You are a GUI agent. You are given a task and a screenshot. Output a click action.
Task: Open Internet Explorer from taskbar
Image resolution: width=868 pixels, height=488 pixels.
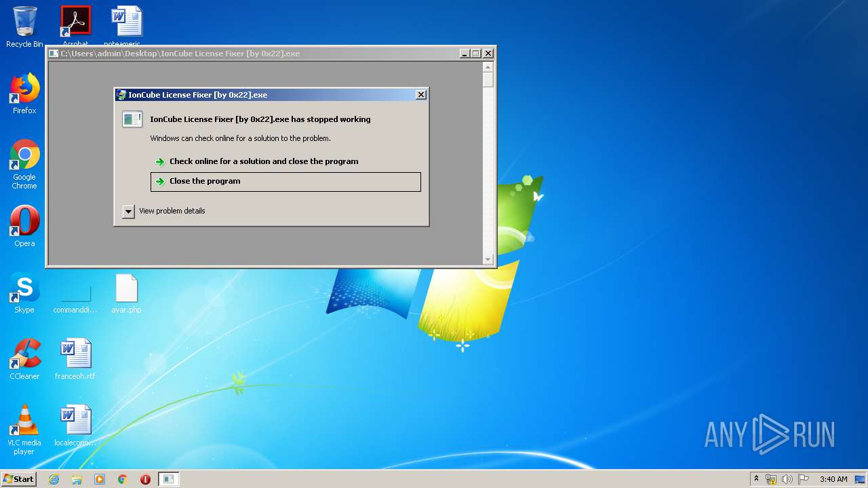pyautogui.click(x=54, y=479)
